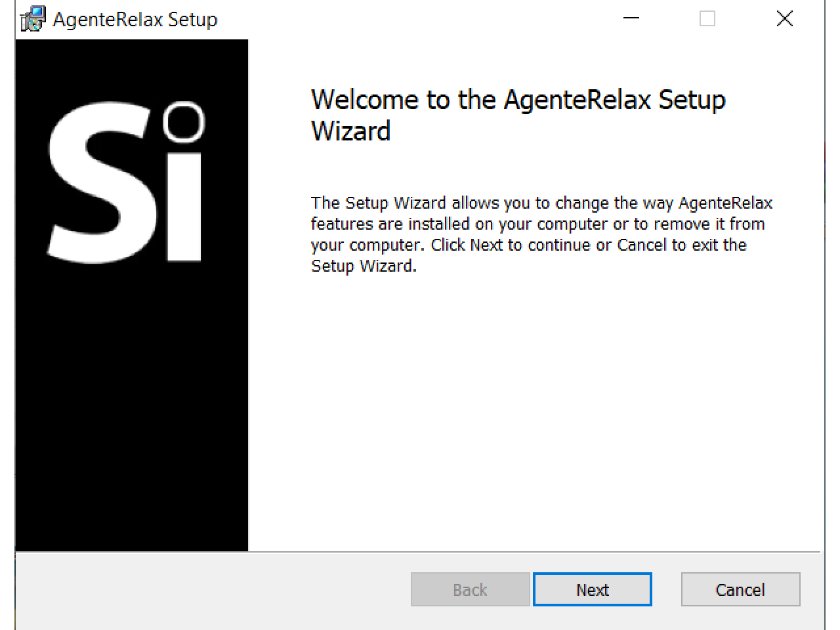This screenshot has width=840, height=630.
Task: Click the Welcome to AgenteRelax Setup Wizard heading
Action: 518,115
